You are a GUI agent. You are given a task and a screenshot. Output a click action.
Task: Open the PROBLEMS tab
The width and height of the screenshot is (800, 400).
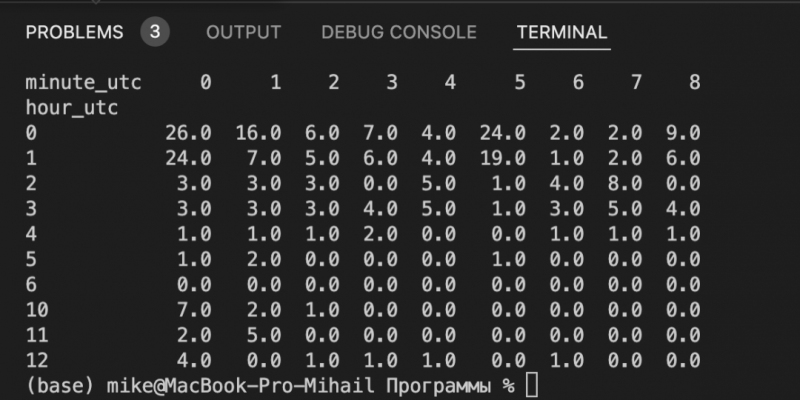click(x=74, y=33)
